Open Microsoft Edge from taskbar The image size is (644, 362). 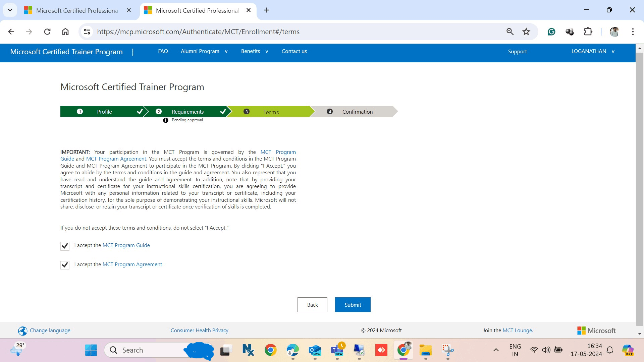coord(293,350)
